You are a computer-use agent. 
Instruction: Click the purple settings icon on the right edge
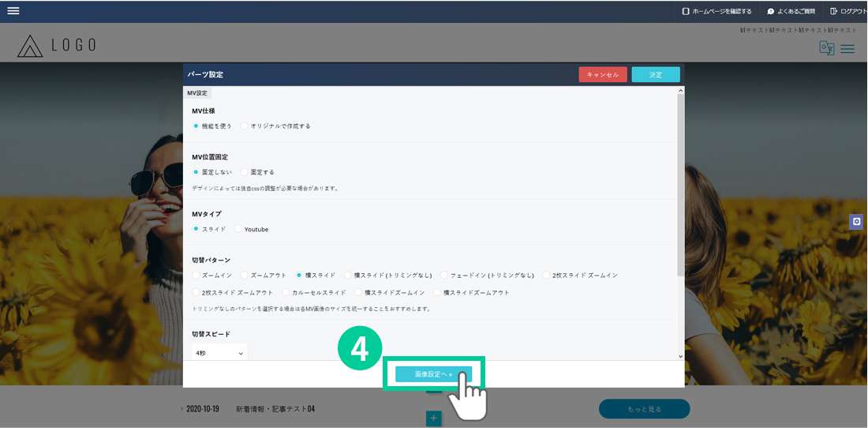pyautogui.click(x=856, y=222)
